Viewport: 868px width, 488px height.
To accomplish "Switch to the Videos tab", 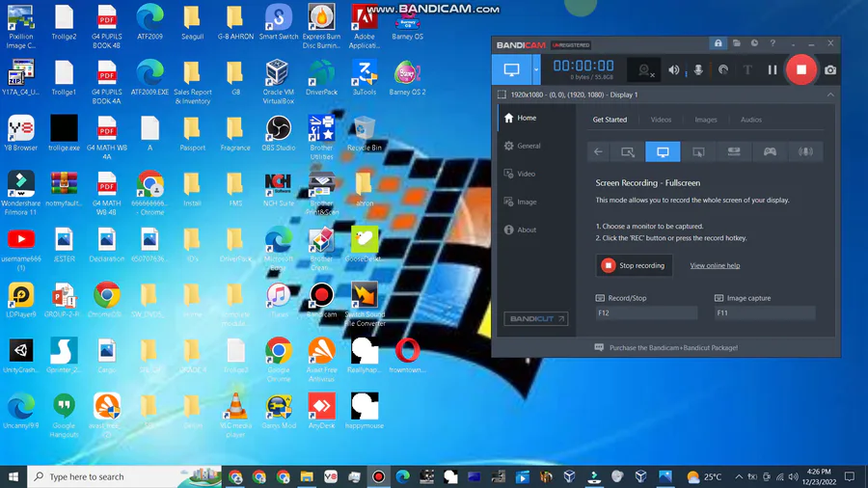I will pos(661,120).
